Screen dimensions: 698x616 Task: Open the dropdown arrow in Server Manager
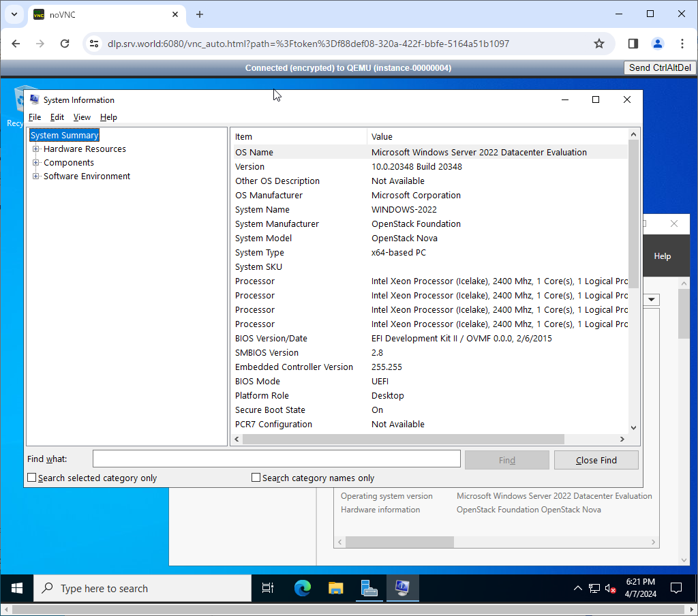(651, 300)
